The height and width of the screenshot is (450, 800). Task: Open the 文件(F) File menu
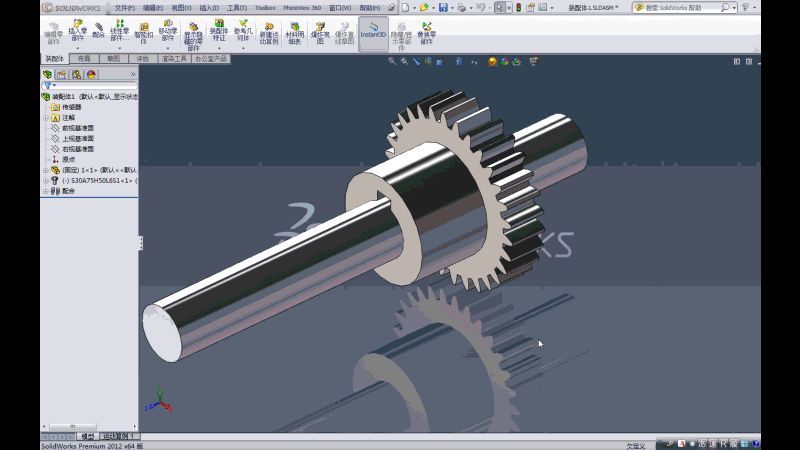point(124,8)
